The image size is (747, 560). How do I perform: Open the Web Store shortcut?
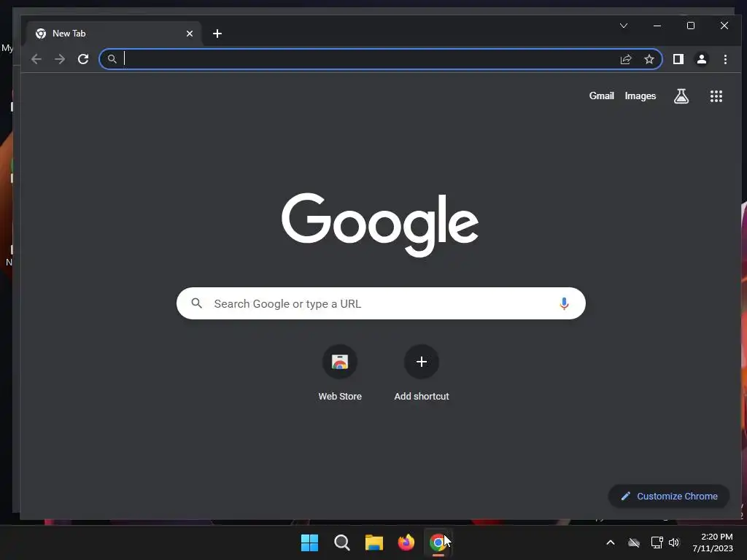point(340,373)
